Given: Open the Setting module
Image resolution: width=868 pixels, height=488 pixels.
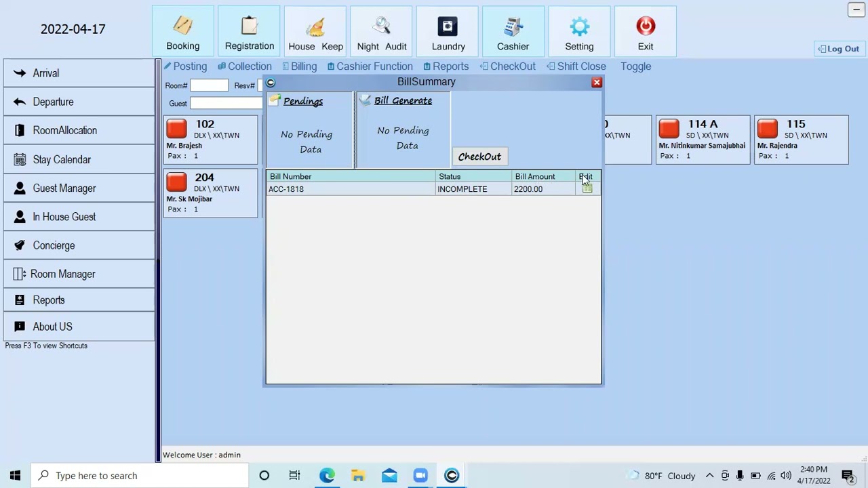Looking at the screenshot, I should [579, 32].
